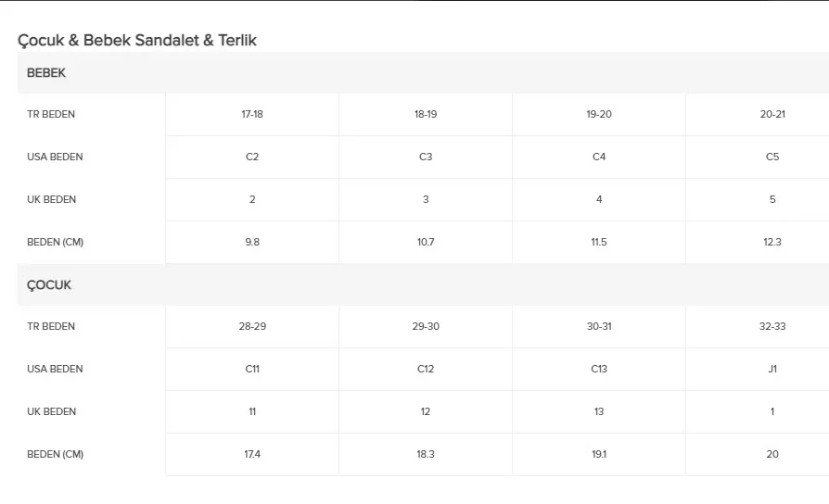
Task: Click the 19-20 TR size cell
Action: pyautogui.click(x=599, y=115)
